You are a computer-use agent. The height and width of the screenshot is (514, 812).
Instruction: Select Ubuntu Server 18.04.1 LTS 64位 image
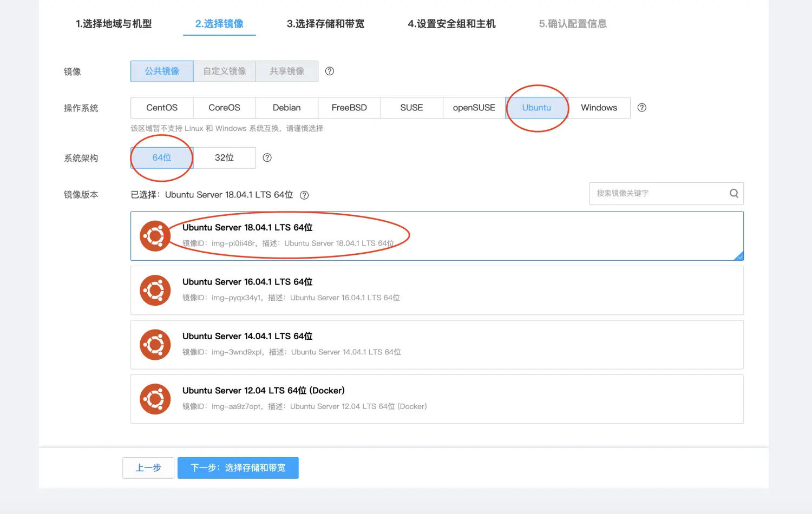tap(437, 236)
